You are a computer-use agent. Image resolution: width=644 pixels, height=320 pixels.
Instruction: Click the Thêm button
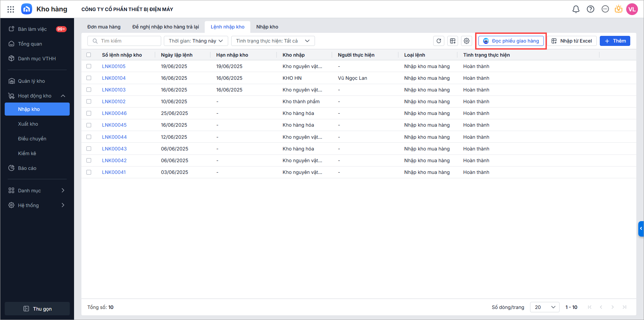(615, 41)
